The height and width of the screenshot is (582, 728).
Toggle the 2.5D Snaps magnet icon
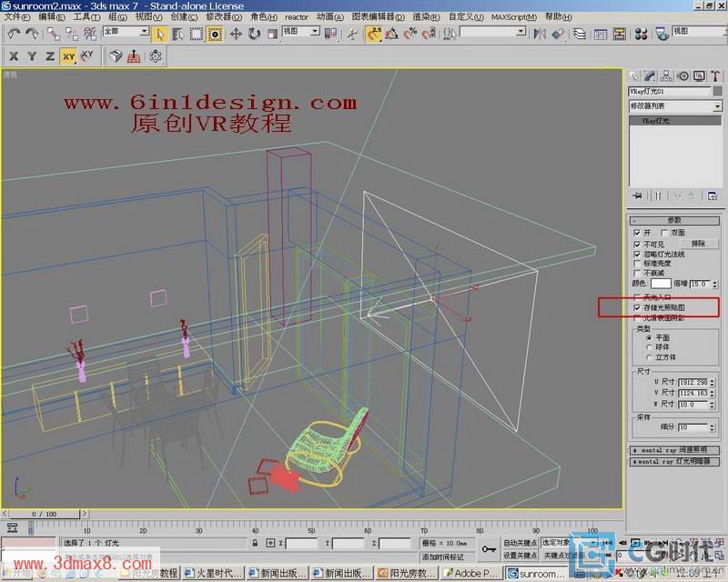[374, 34]
